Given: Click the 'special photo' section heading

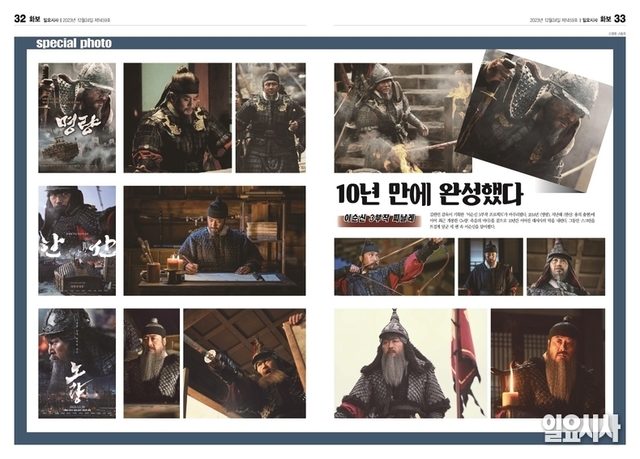Looking at the screenshot, I should pyautogui.click(x=74, y=43).
